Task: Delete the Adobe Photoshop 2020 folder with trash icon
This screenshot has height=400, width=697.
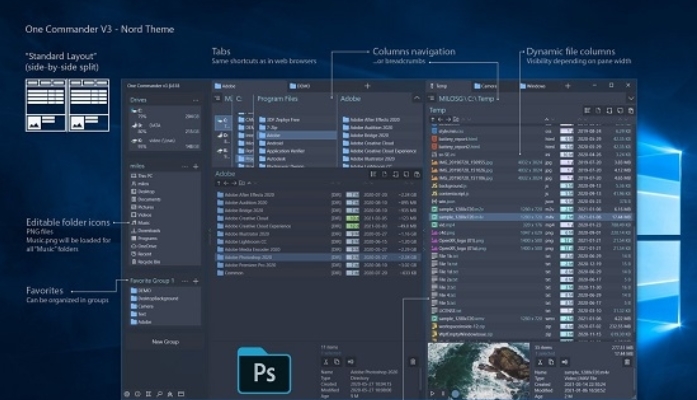Action: 413,362
